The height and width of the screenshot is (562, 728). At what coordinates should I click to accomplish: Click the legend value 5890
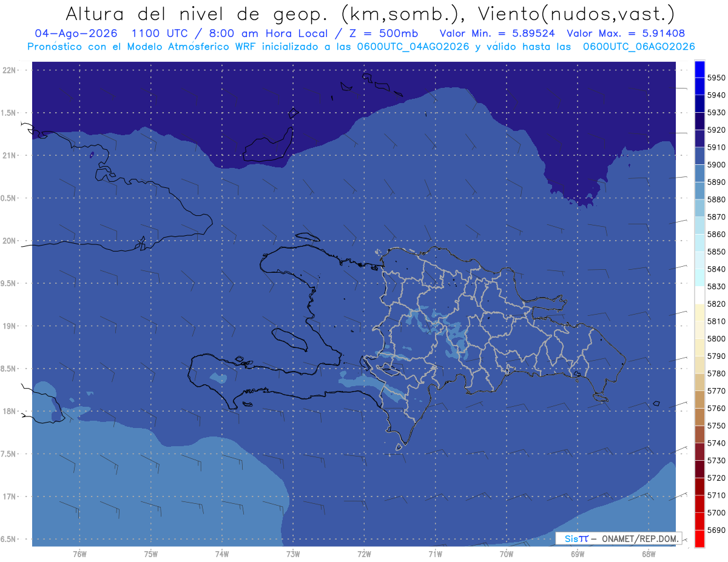(x=716, y=182)
